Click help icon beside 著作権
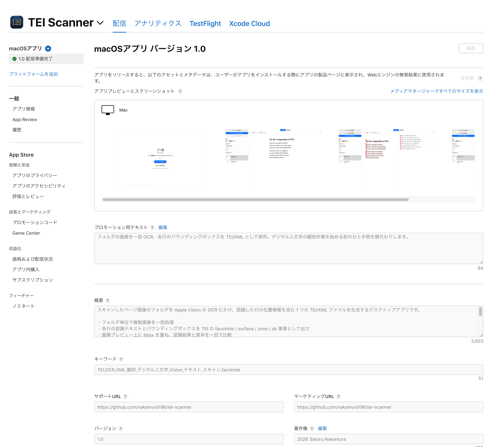Image resolution: width=504 pixels, height=447 pixels. [x=312, y=429]
